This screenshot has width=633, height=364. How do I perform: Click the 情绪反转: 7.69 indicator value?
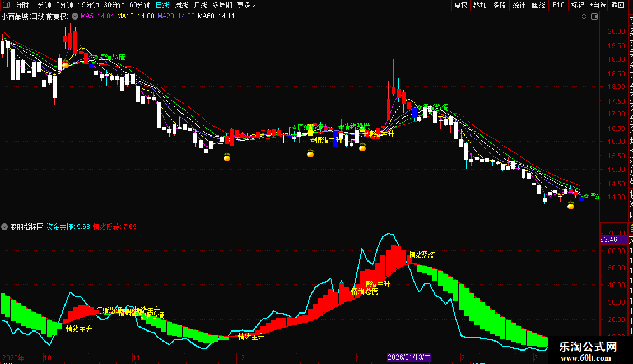[x=115, y=227]
